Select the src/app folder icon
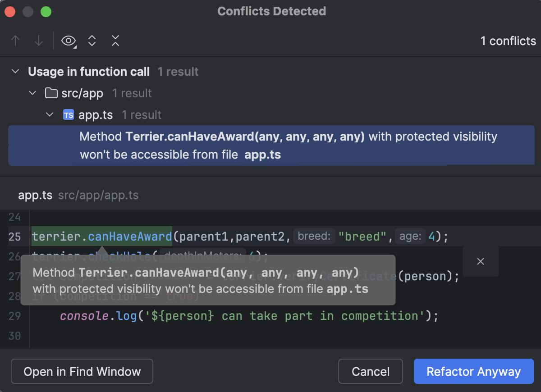Screen dimensions: 541x392 [51, 93]
